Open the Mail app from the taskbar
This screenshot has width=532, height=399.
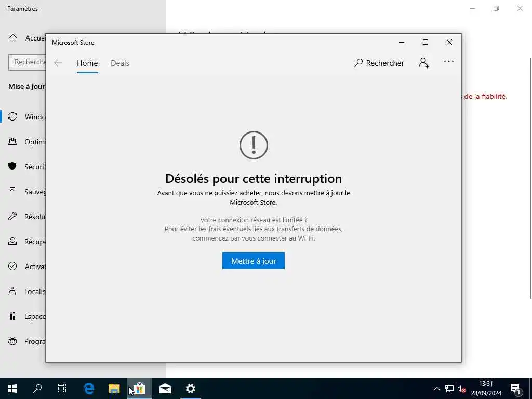coord(165,389)
